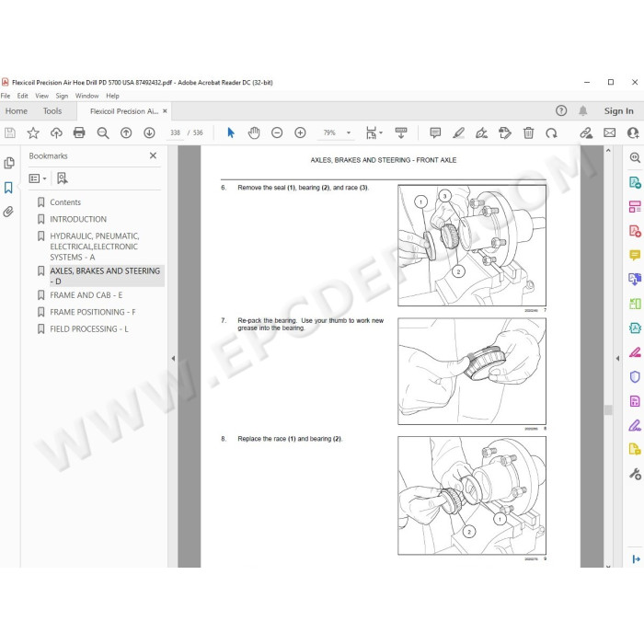Open the Create PDF tool
644x644 pixels.
(635, 231)
